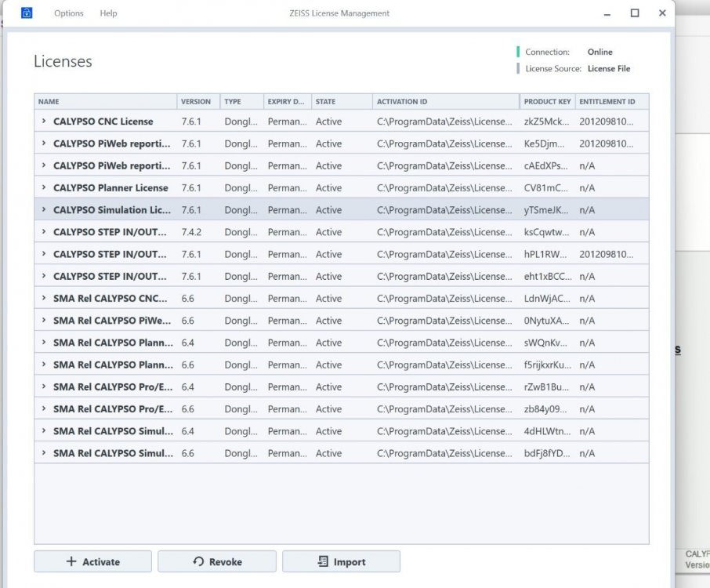
Task: Expand the SMA Rel CALYPSO PiWeb row
Action: 44,321
